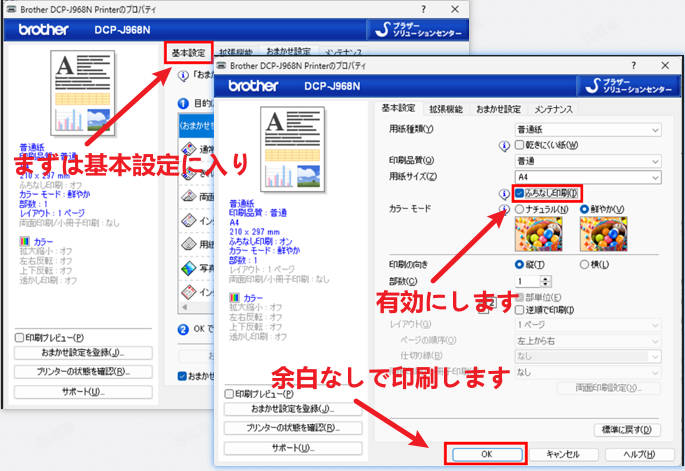Click おまかせ設定を登録 in back window

pyautogui.click(x=83, y=353)
